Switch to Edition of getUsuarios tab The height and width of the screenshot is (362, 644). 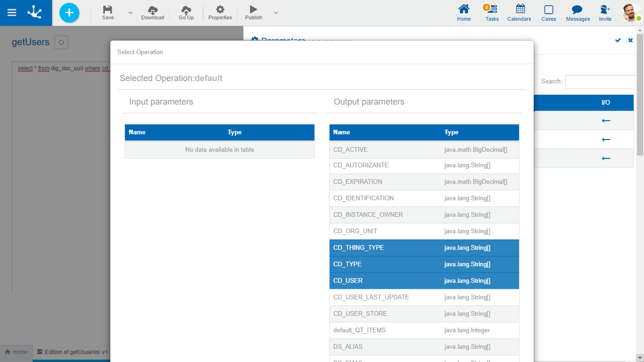point(73,352)
